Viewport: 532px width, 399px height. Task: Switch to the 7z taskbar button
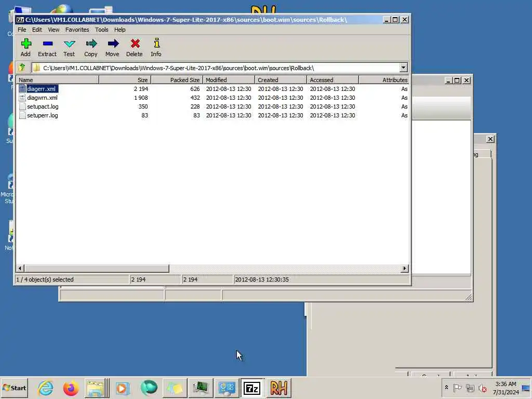(252, 388)
